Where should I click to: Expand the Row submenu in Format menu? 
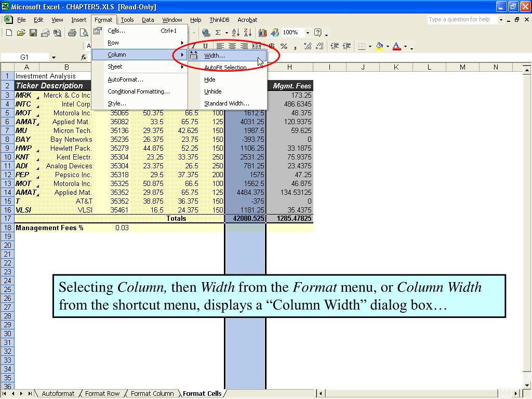(140, 43)
